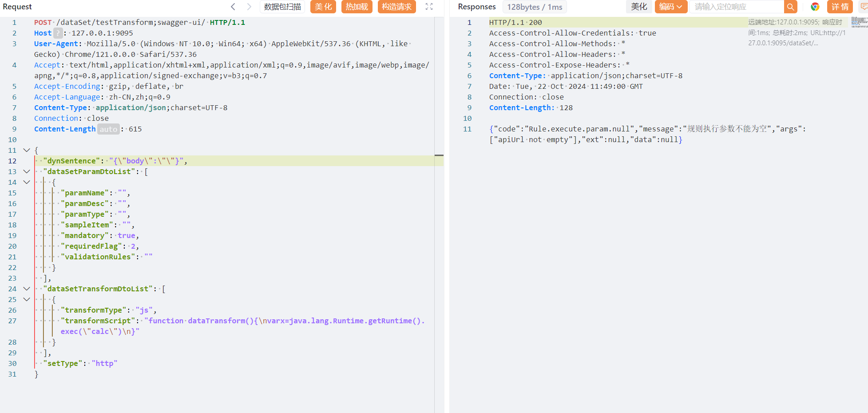
Task: Toggle Content-Length auto tag
Action: tap(108, 129)
